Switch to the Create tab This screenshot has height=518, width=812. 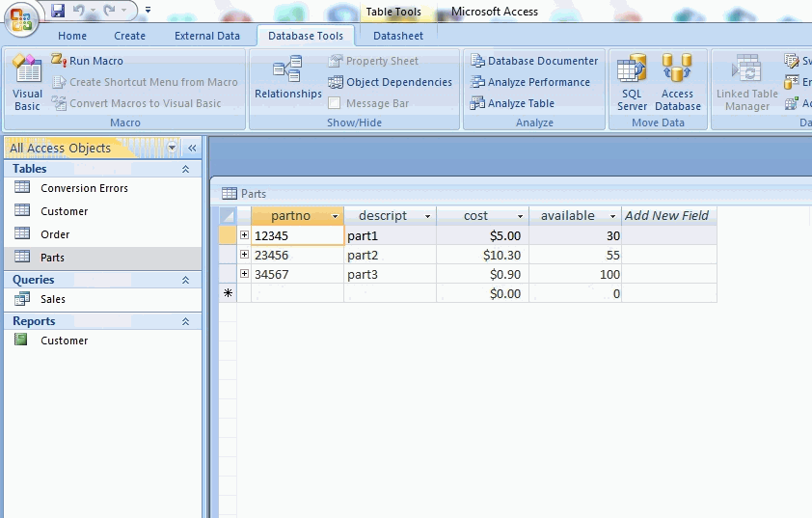click(129, 36)
